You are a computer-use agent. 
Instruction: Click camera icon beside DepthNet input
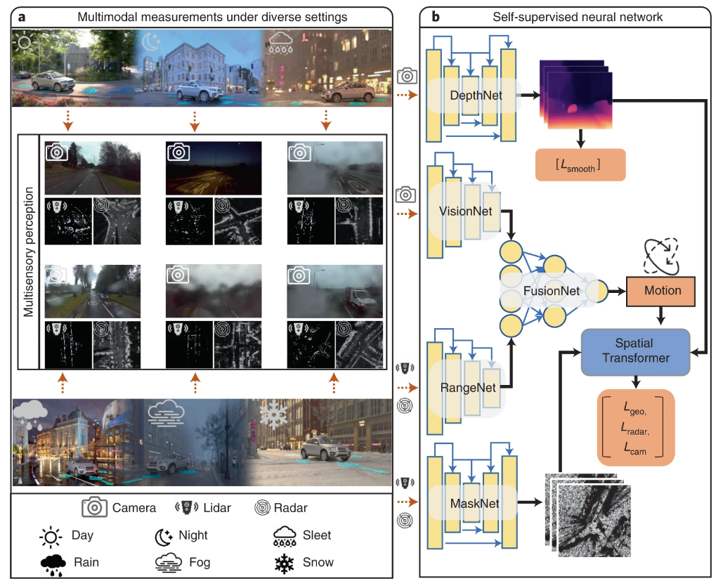point(407,76)
